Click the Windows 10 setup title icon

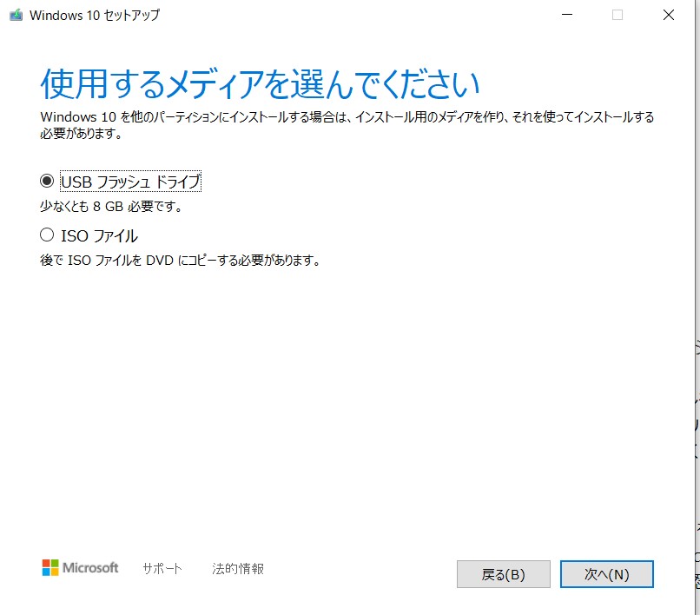(x=17, y=15)
